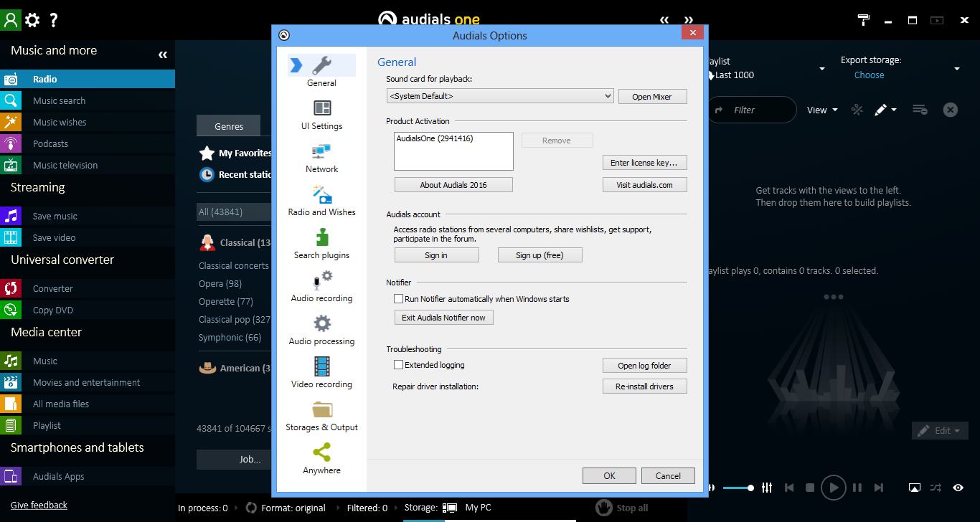Screen dimensions: 980x522
Task: Toggle shuffle playback icon
Action: point(936,488)
